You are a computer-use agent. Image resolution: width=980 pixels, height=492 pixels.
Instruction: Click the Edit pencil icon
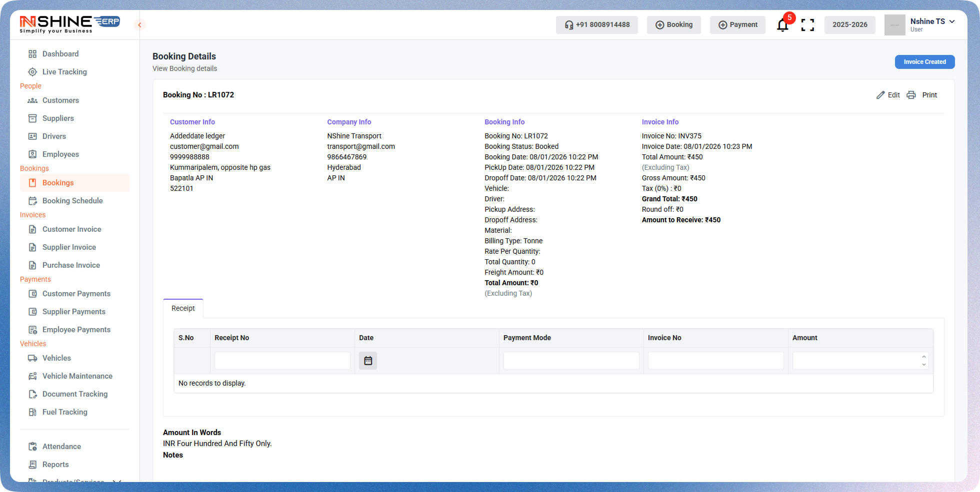(x=881, y=95)
